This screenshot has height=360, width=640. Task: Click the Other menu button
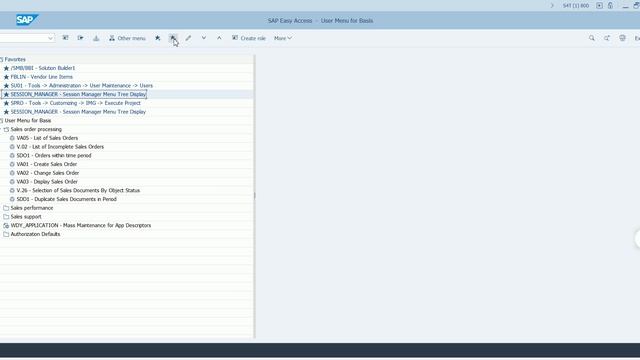click(x=127, y=38)
